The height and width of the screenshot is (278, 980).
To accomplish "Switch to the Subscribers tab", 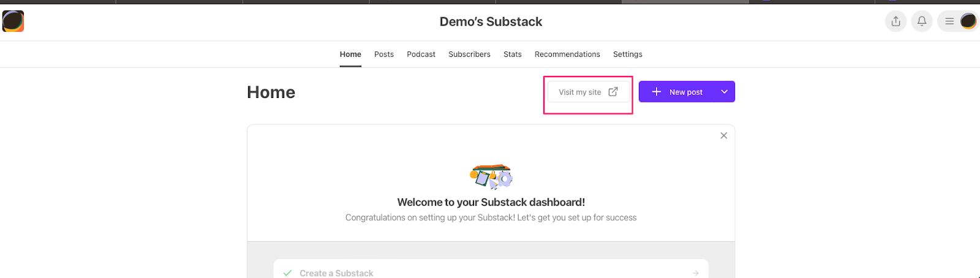I will (x=469, y=54).
